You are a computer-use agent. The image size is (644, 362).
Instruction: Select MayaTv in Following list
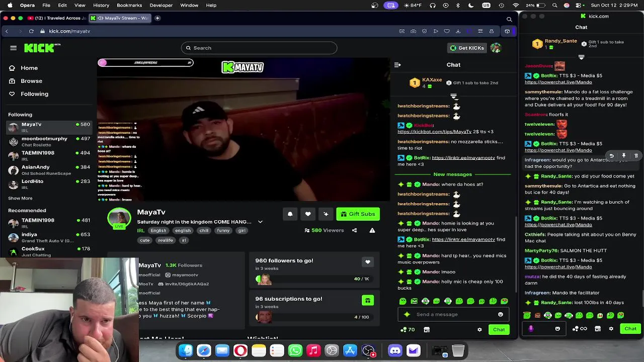coord(49,127)
